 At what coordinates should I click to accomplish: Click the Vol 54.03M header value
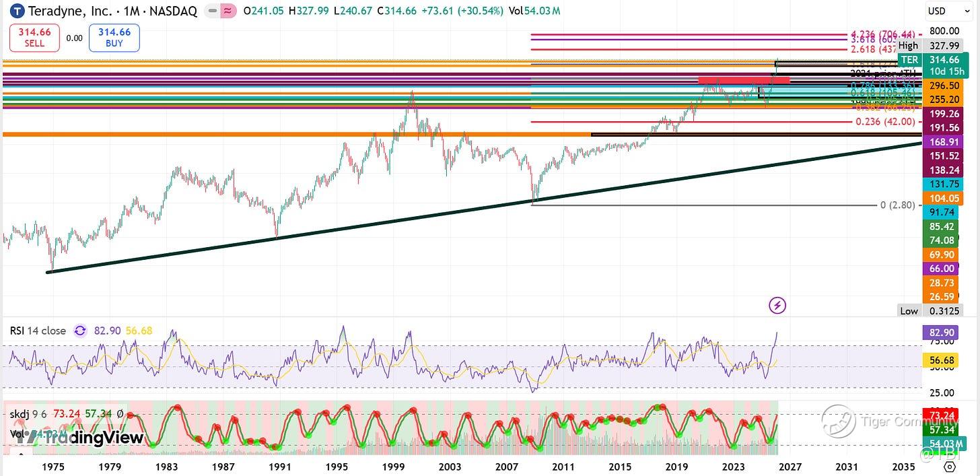tap(535, 11)
